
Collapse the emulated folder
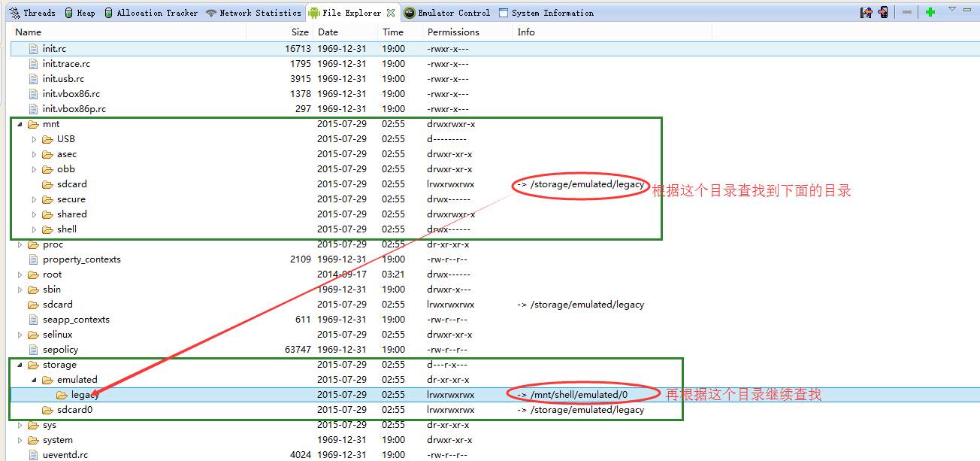tap(34, 380)
